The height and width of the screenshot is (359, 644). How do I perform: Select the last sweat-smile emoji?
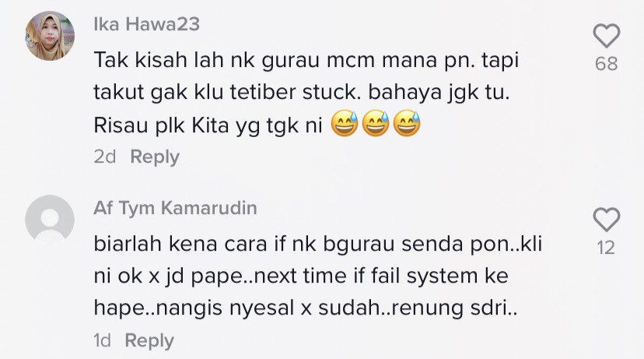(407, 123)
